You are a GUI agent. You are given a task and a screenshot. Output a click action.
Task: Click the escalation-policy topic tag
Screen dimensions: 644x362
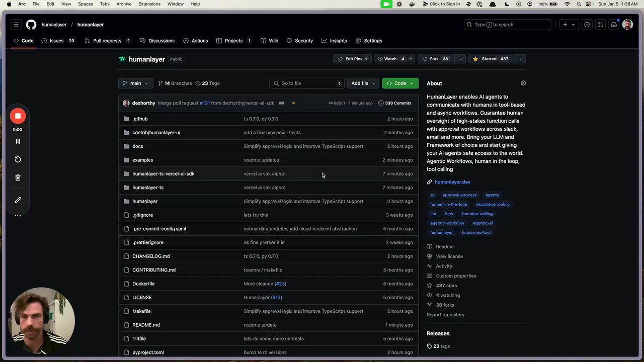pos(493,204)
